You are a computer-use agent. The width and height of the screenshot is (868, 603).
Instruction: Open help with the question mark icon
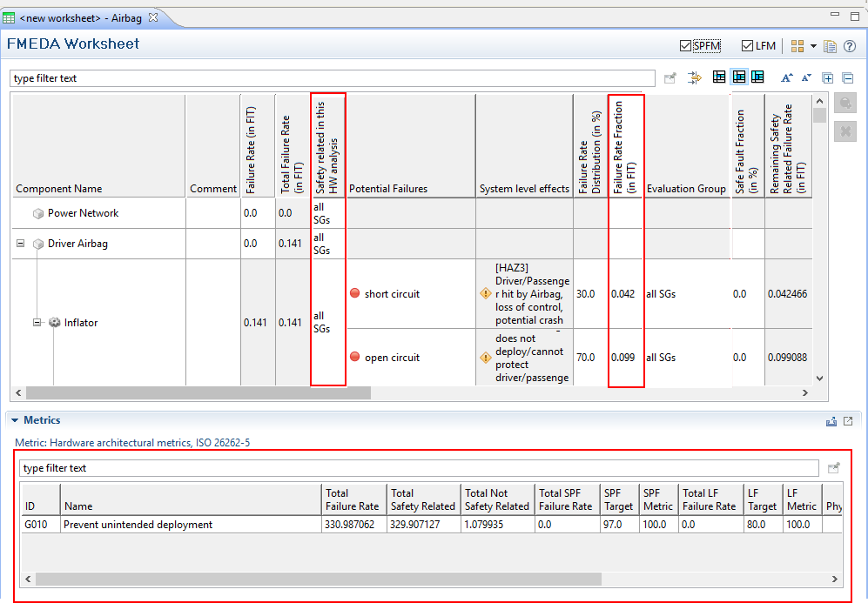coord(850,46)
